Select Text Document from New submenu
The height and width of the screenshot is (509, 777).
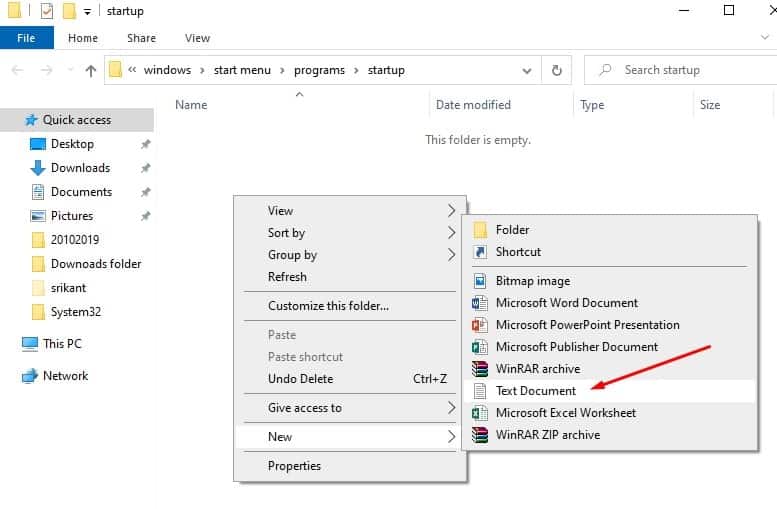tap(536, 391)
